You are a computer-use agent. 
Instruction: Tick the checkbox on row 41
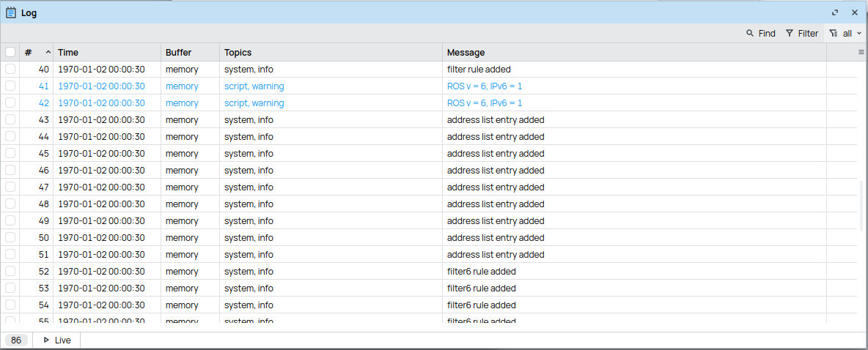10,86
